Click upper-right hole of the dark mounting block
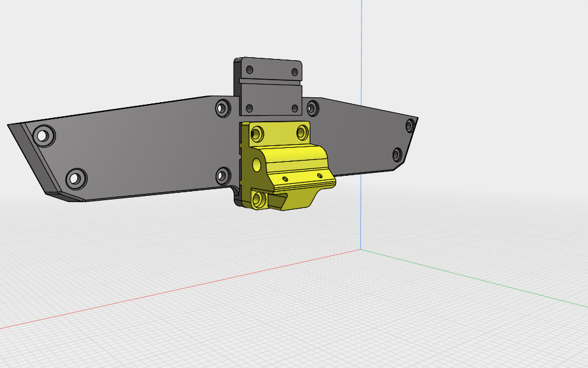588x368 pixels. click(295, 71)
